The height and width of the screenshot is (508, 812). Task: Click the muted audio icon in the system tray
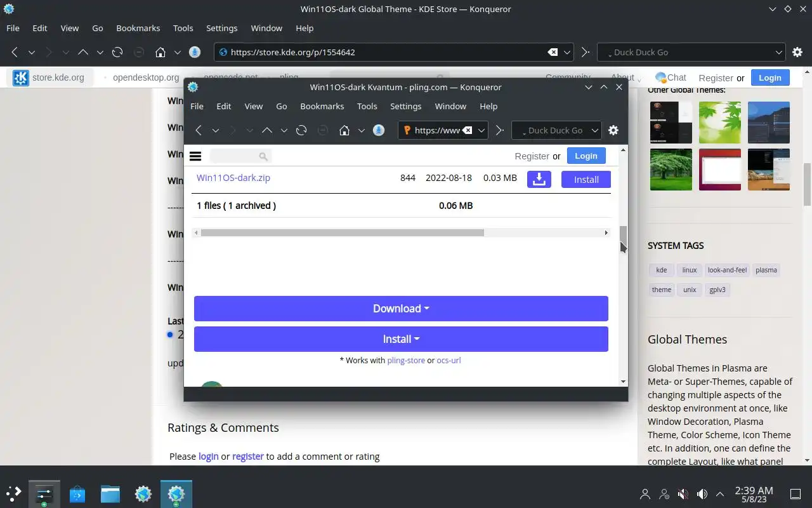point(683,493)
